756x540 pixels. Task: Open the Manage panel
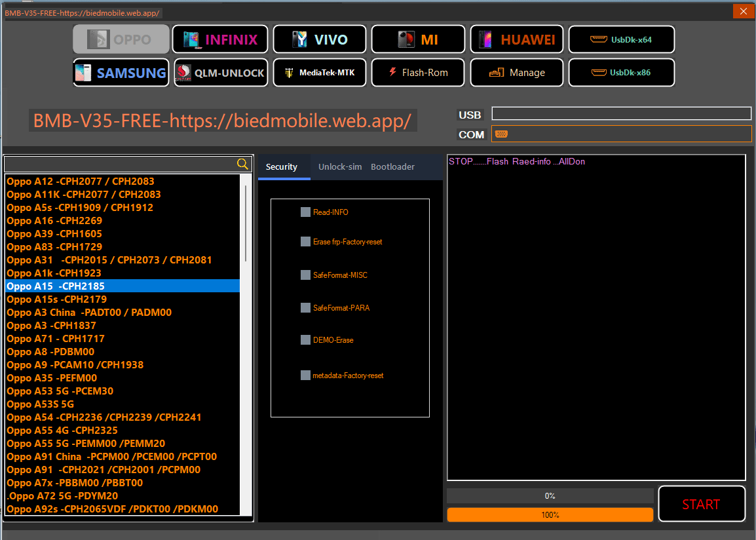[x=516, y=72]
